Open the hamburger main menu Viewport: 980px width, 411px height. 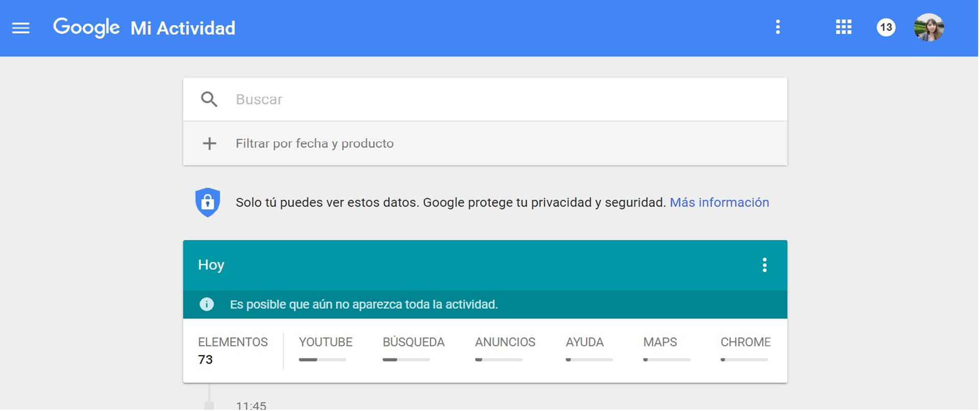[21, 28]
